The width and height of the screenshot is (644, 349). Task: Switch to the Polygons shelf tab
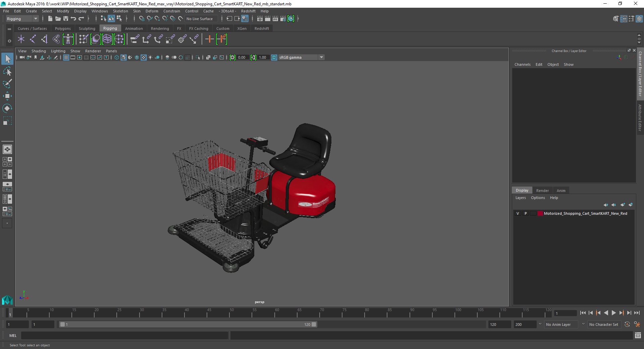[63, 29]
